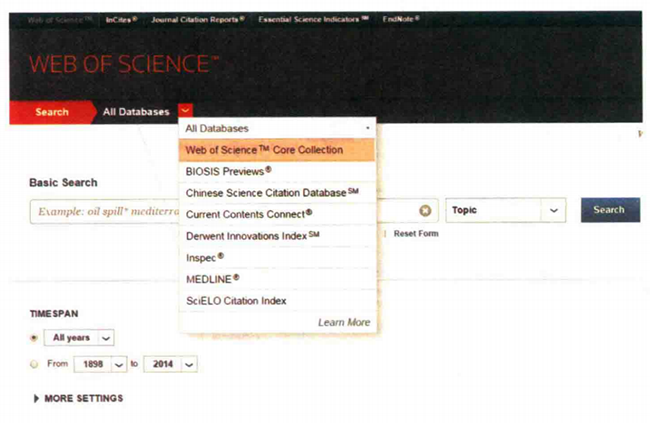Clear the search field with X icon
Screen dimensions: 650x423
425,211
